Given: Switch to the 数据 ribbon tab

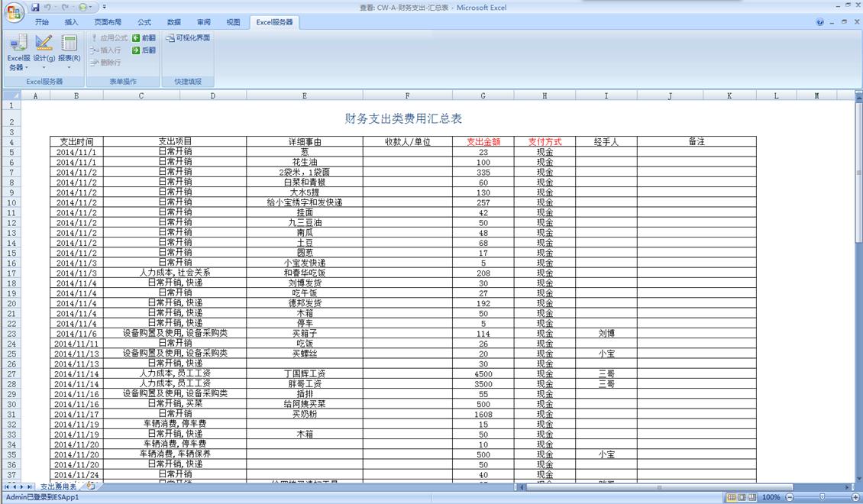Looking at the screenshot, I should (174, 22).
